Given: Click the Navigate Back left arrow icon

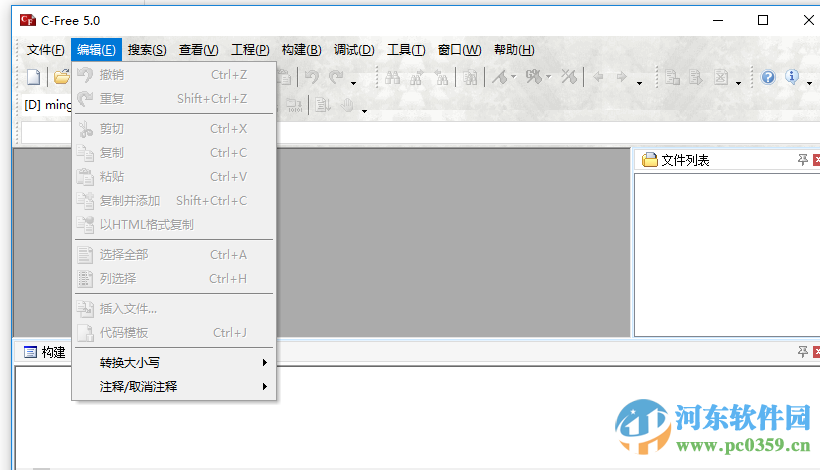Looking at the screenshot, I should tap(598, 77).
